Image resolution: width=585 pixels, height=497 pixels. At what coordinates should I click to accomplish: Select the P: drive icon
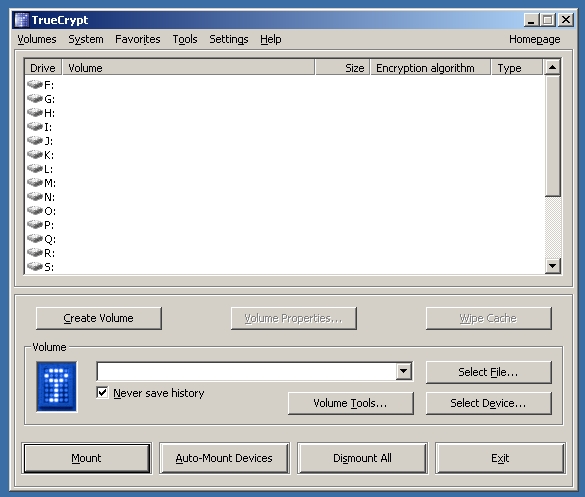click(35, 225)
